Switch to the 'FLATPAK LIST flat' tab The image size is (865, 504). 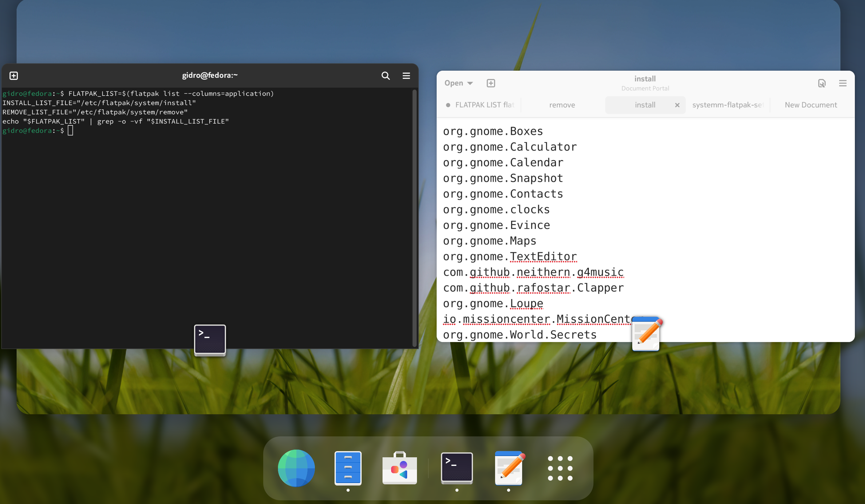(x=484, y=105)
